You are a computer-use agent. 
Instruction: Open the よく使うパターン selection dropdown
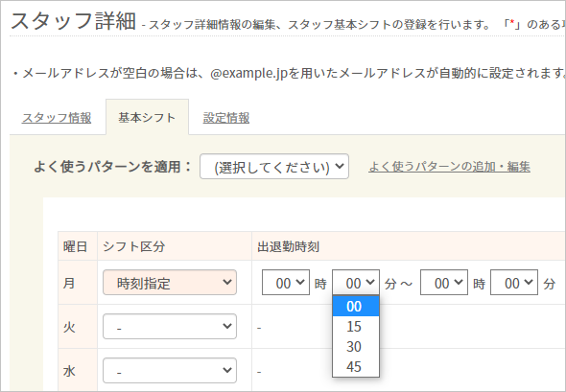click(x=274, y=167)
